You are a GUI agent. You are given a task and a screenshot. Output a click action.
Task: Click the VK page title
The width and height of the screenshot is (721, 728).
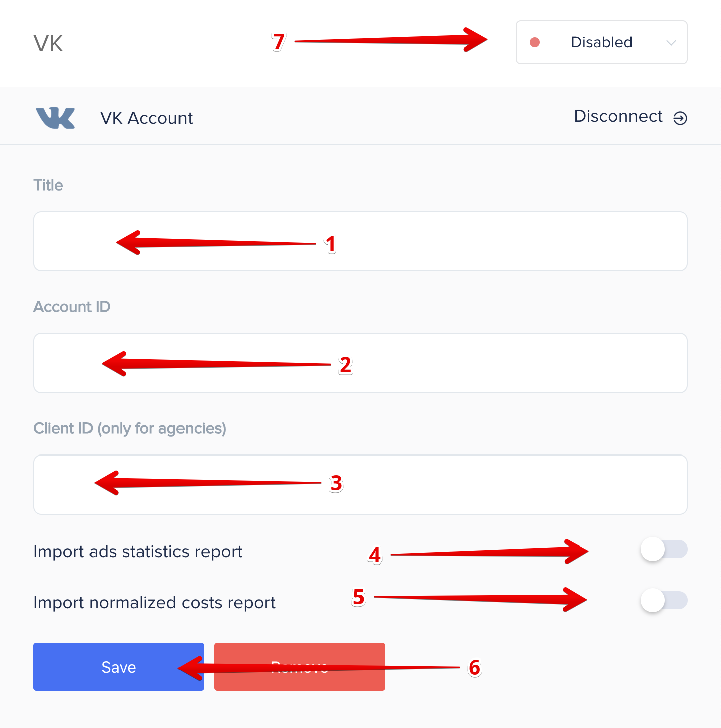point(48,44)
